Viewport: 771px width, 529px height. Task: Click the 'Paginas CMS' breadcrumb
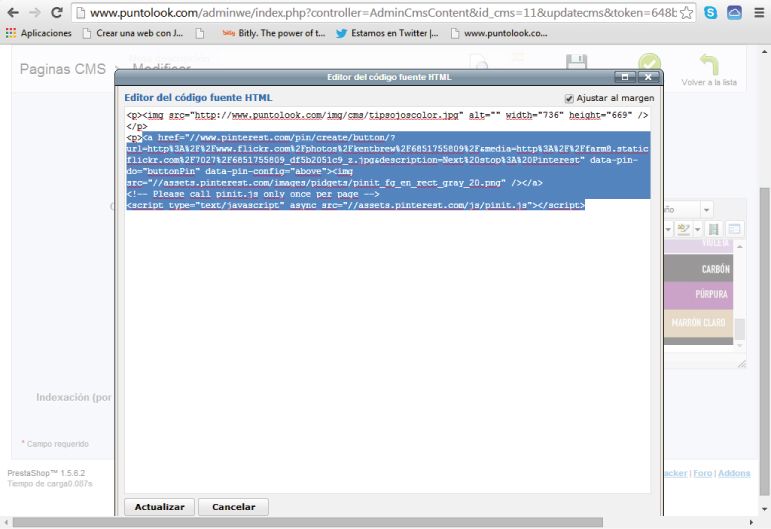[62, 69]
